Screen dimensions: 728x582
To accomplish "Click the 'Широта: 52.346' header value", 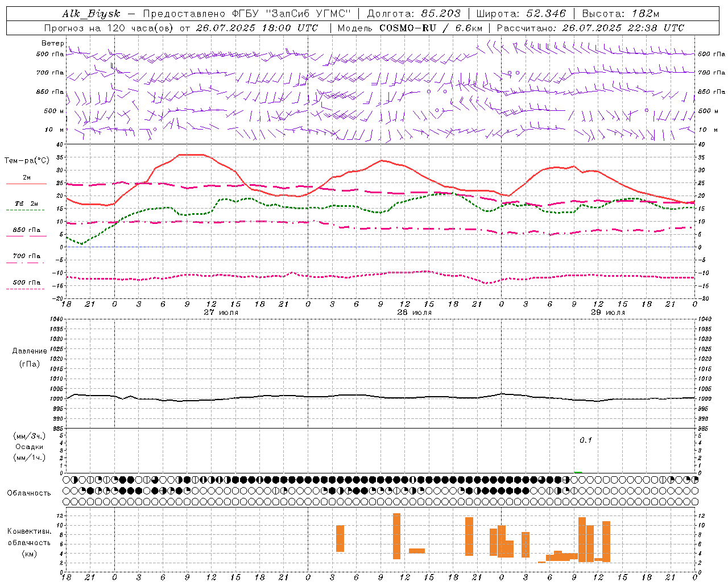I will click(521, 14).
